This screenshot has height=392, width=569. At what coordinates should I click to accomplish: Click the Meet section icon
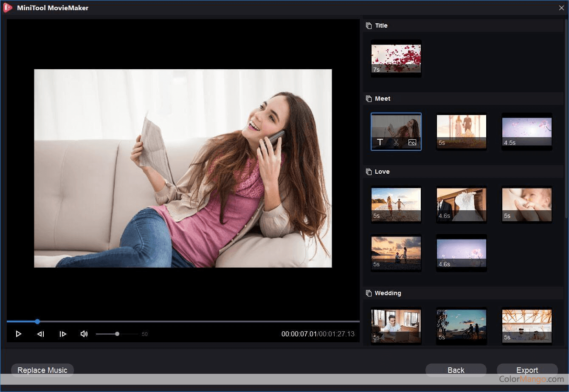pyautogui.click(x=369, y=99)
